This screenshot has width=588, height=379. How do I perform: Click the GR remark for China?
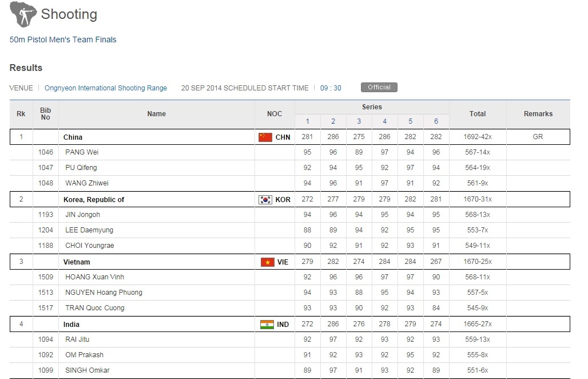tap(538, 137)
